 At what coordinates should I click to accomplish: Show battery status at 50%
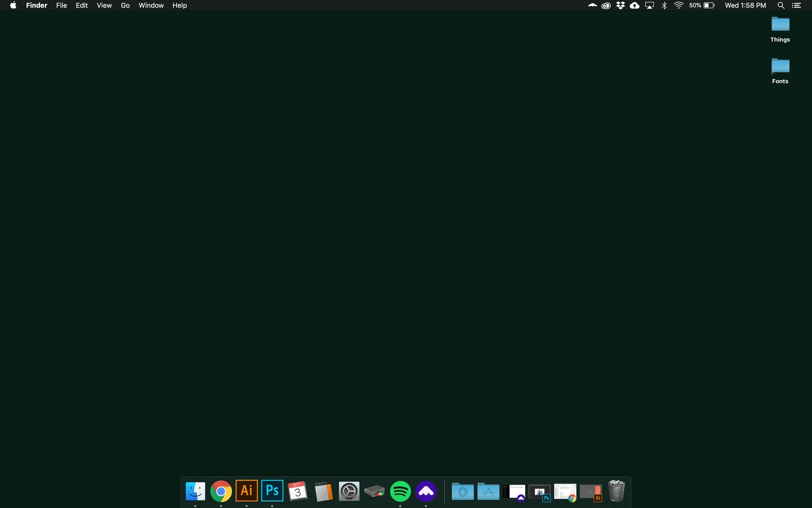(x=702, y=5)
